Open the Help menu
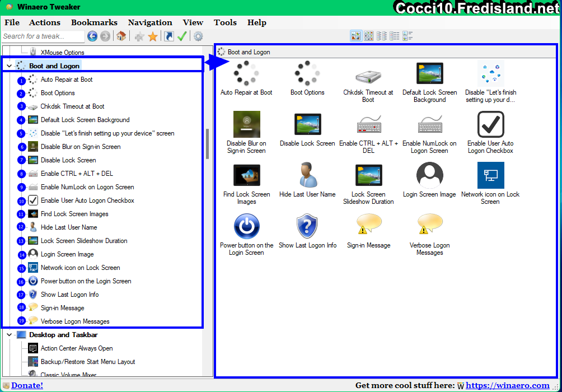562x392 pixels. [256, 22]
